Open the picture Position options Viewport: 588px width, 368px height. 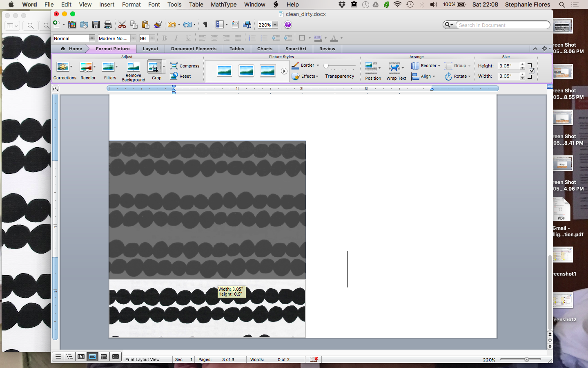[x=373, y=71]
